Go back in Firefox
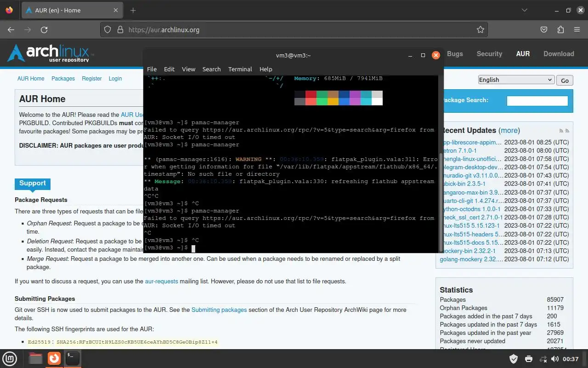This screenshot has width=588, height=368. coord(11,29)
